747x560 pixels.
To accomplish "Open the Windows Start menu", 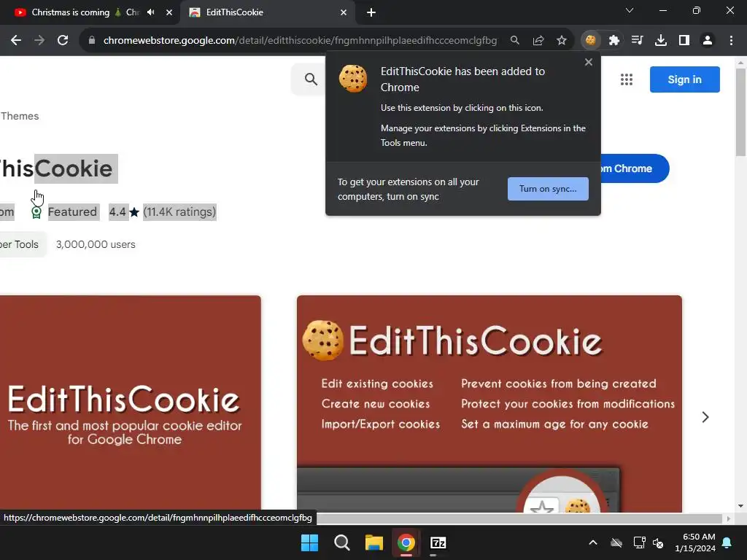I will click(309, 542).
